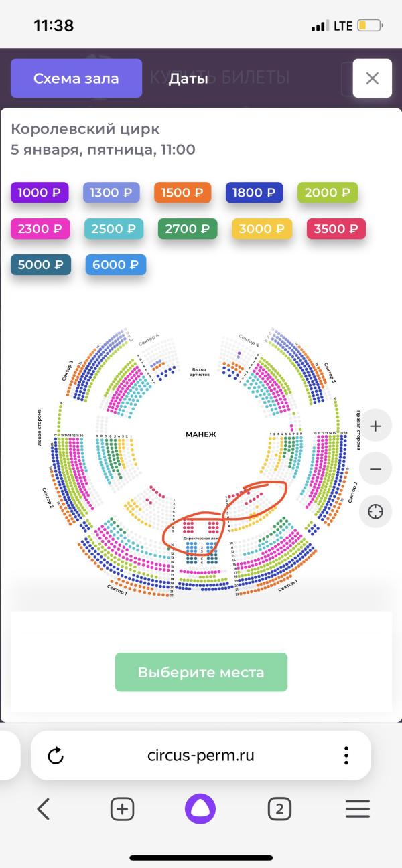Switch to the Схема зала tab
Image resolution: width=402 pixels, height=868 pixels.
click(76, 78)
